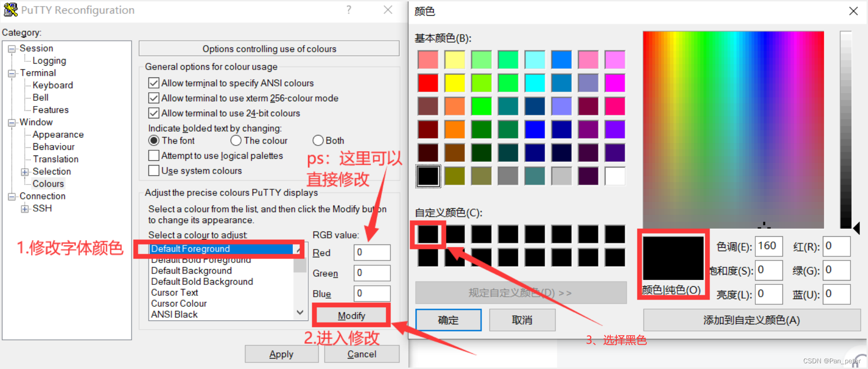Pick the white basic colour swatch
Screen dimensions: 868x369
pos(614,176)
